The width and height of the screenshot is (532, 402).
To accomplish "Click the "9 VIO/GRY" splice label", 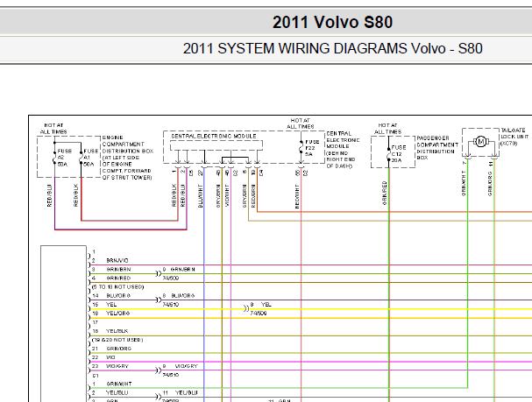I will coord(181,366).
